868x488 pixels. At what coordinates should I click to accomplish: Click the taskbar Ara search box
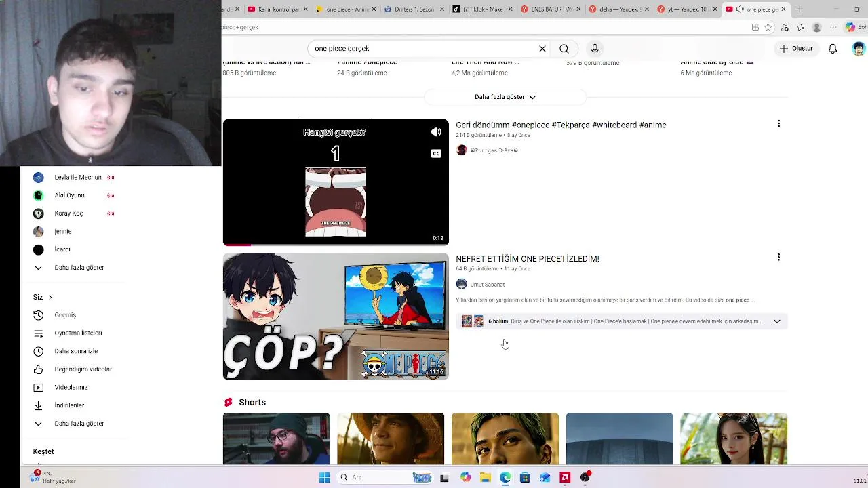[385, 478]
